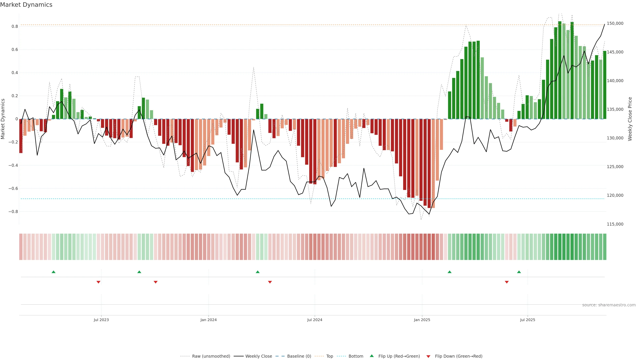Toggle the Weekly Close legend entry
Screen dimensions: 644x362
point(258,356)
